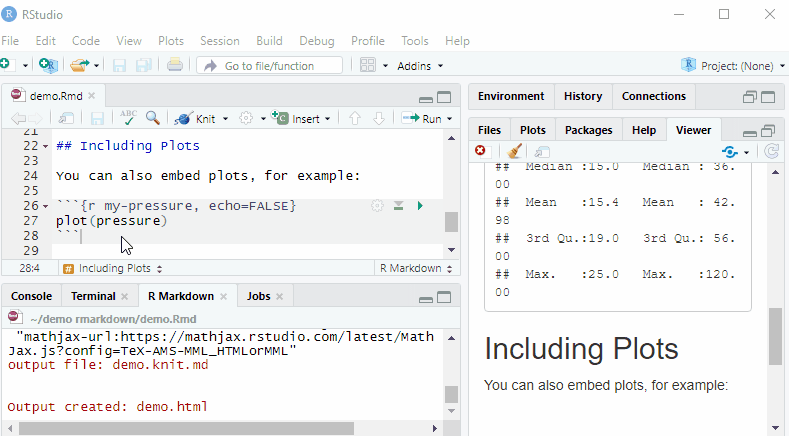Viewport: 789px width, 436px height.
Task: Switch to the History tab
Action: (583, 96)
